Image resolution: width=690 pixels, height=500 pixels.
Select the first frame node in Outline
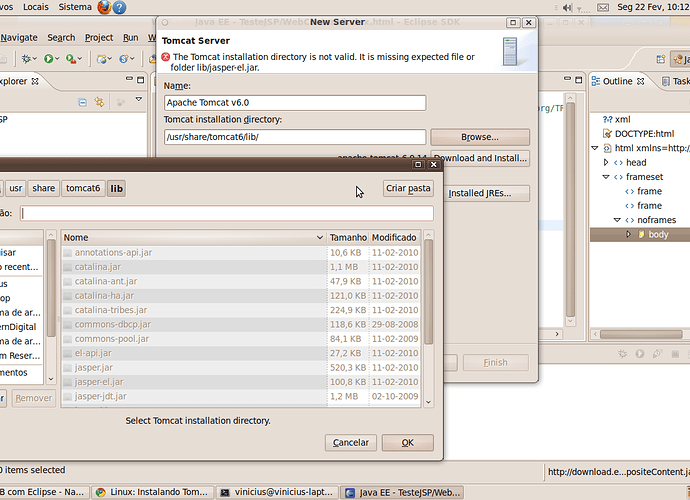tap(649, 191)
